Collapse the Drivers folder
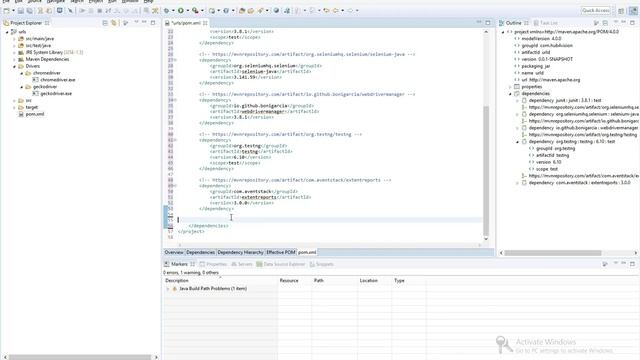The height and width of the screenshot is (360, 640). tap(14, 66)
